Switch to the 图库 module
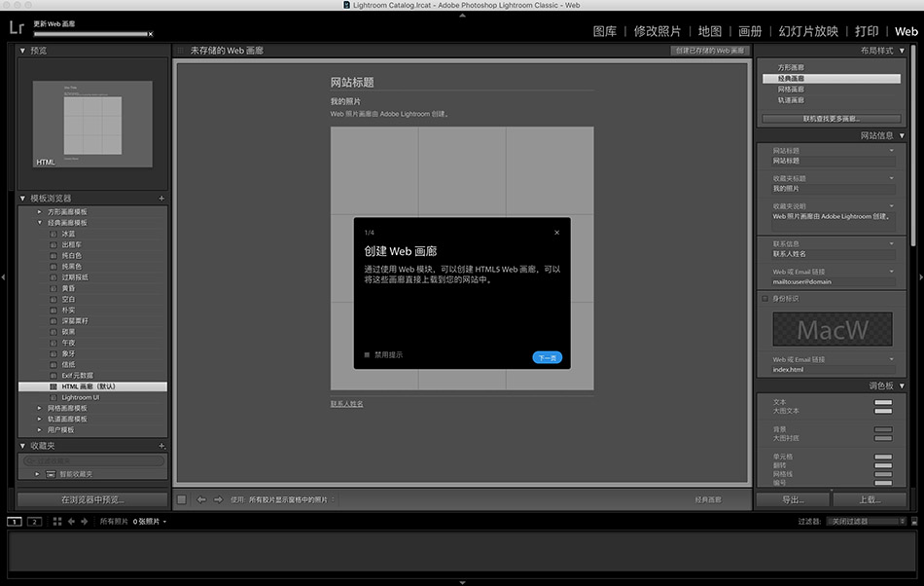Screen dimensions: 924x586 coord(605,31)
